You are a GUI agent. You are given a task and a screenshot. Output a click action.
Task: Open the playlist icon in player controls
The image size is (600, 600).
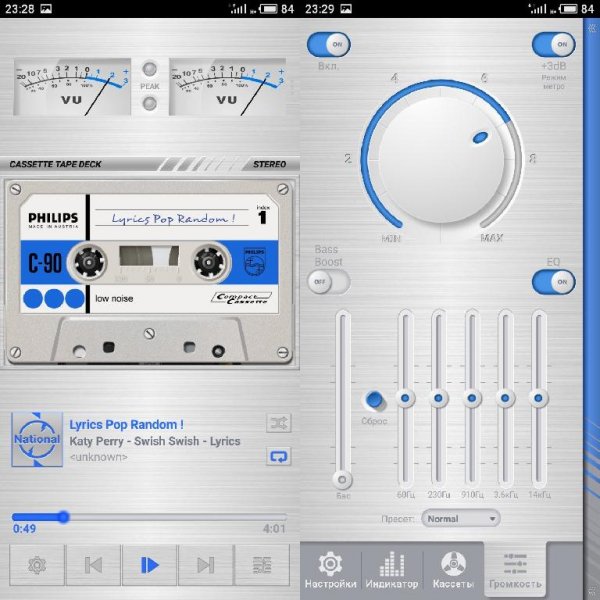tap(262, 565)
